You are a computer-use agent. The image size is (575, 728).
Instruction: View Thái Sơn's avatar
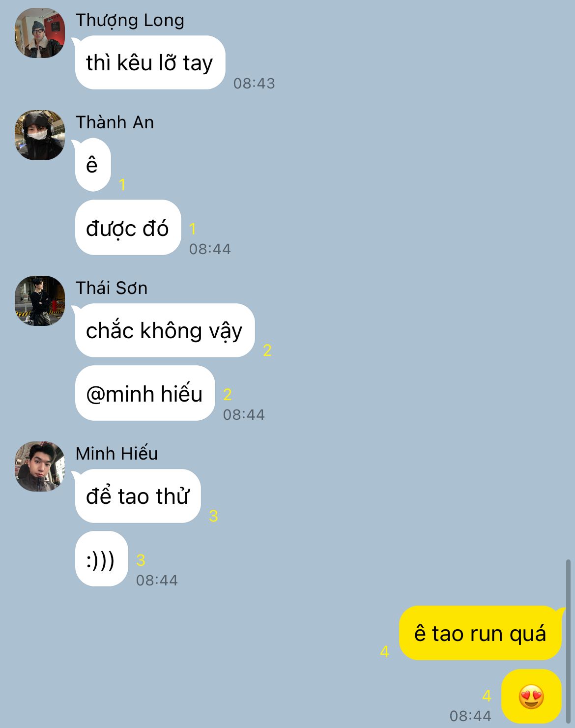[40, 301]
